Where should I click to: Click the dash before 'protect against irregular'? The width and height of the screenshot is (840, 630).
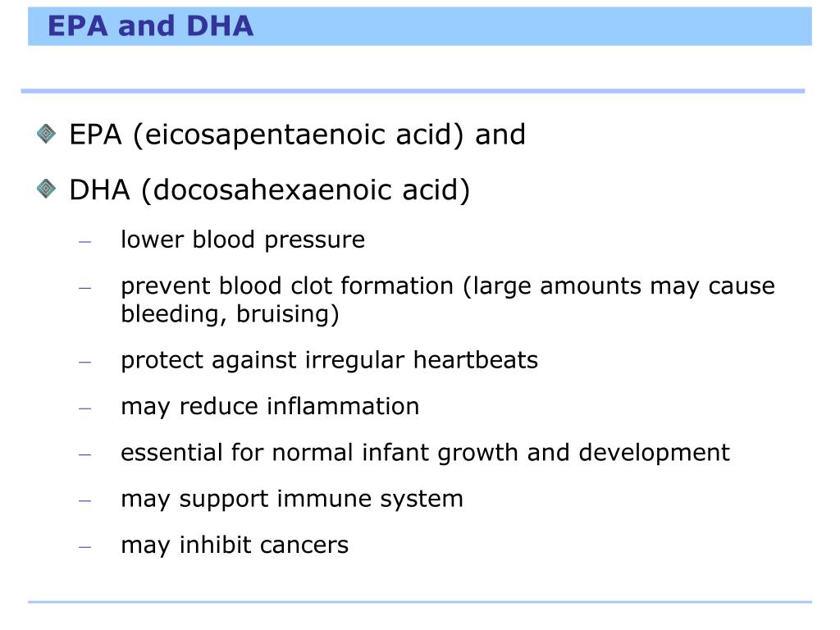pyautogui.click(x=84, y=362)
